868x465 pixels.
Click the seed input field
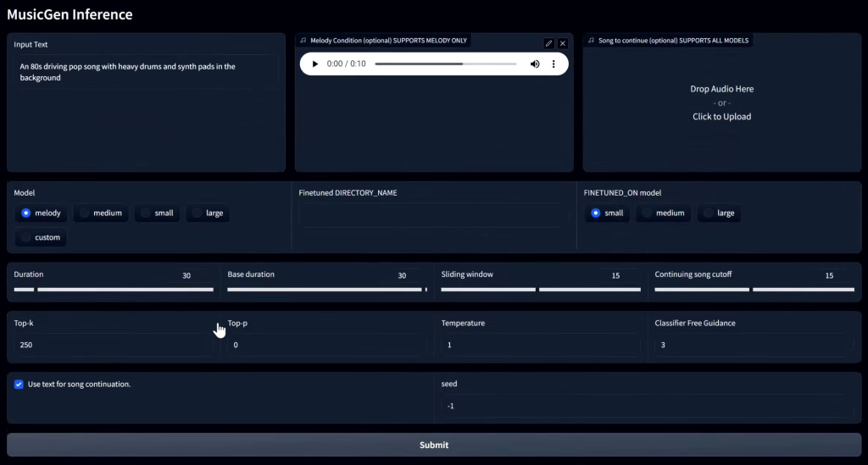pos(648,406)
